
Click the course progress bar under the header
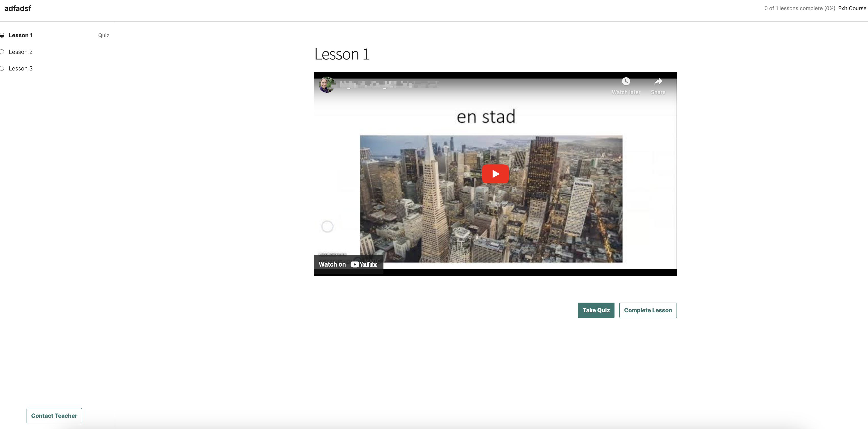tap(434, 21)
